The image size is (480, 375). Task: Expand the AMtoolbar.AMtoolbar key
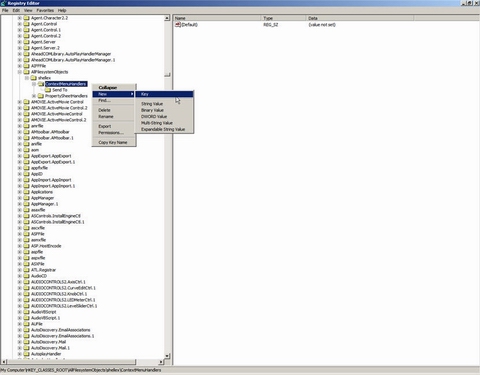tap(19, 132)
